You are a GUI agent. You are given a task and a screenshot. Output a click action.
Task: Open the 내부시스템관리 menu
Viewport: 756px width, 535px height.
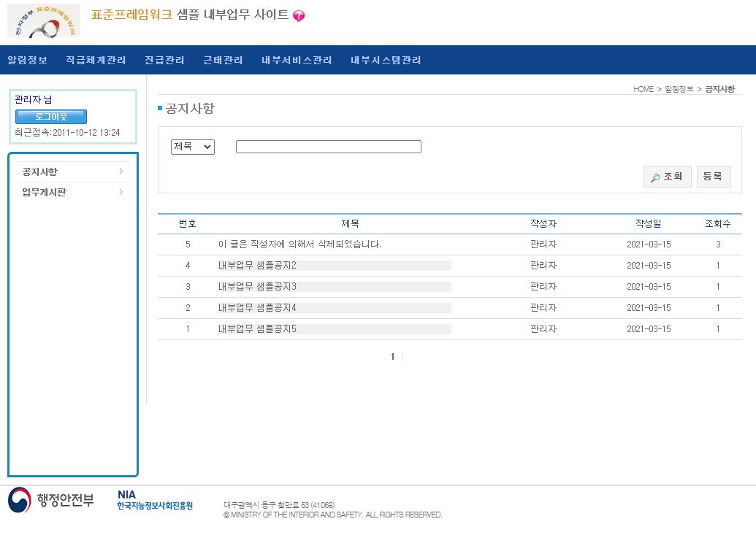pos(386,60)
